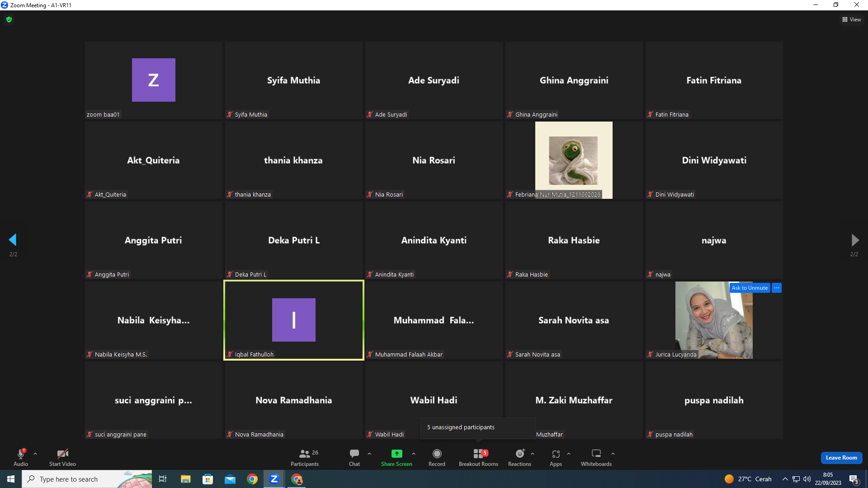Open the notification center icon
This screenshot has height=488, width=868.
pos(854,479)
